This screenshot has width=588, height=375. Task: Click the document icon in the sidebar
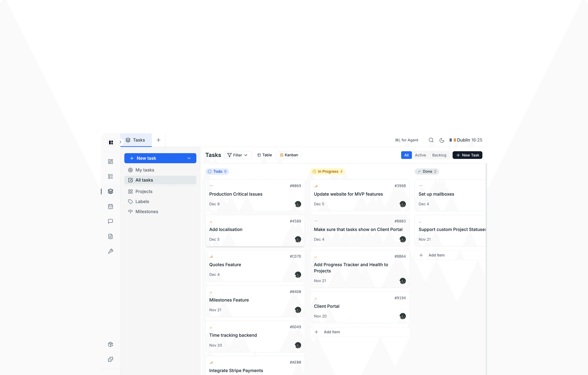point(110,236)
